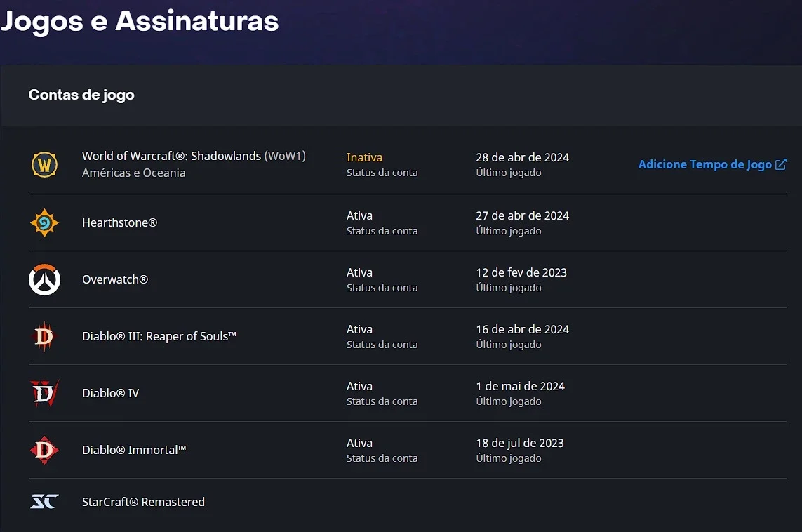The width and height of the screenshot is (802, 532).
Task: Click Último jogado label in Overwatch row
Action: (509, 288)
